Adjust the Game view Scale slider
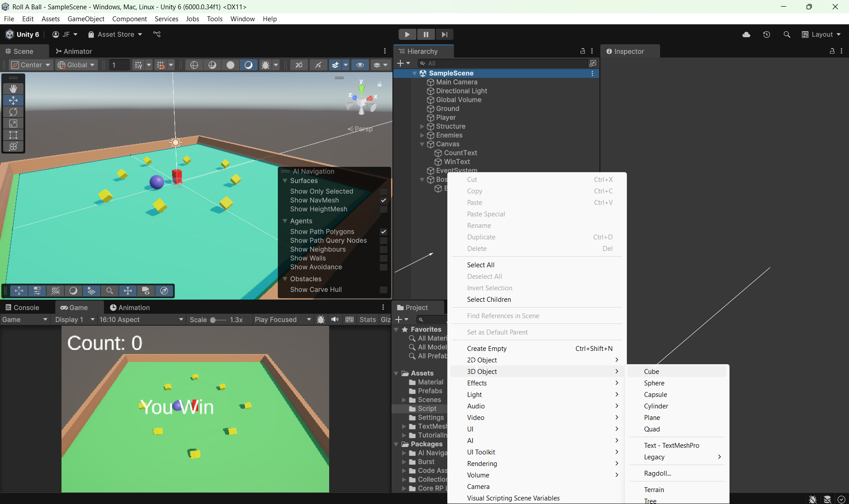 click(x=213, y=320)
